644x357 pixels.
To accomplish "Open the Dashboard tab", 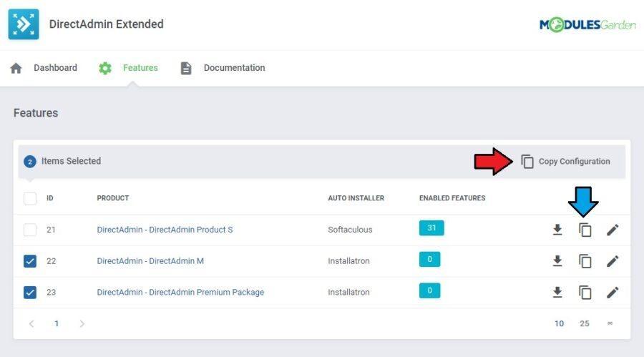I will [44, 68].
